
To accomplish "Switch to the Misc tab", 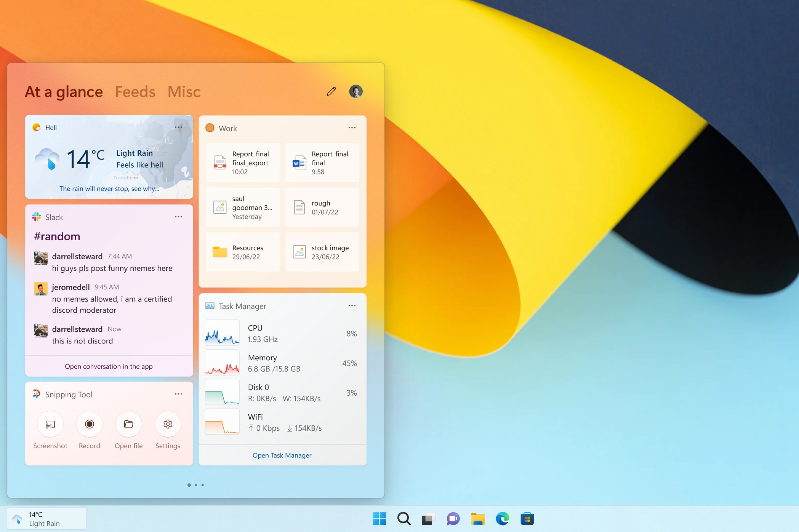I will coord(184,92).
